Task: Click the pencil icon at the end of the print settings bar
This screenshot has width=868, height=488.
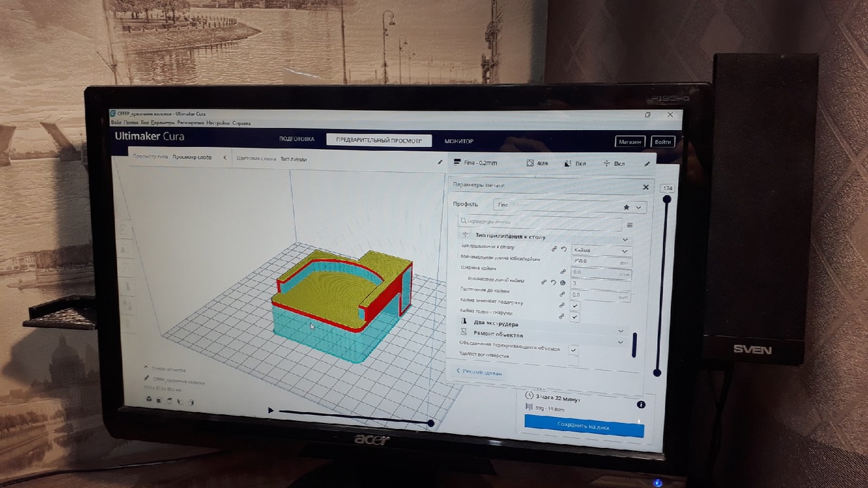Action: coord(647,164)
